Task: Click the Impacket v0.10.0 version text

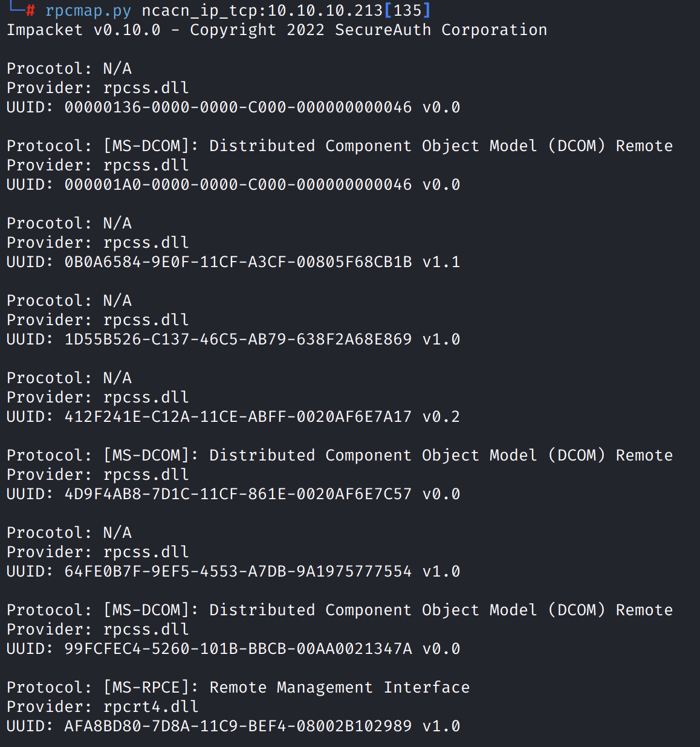Action: (x=83, y=30)
